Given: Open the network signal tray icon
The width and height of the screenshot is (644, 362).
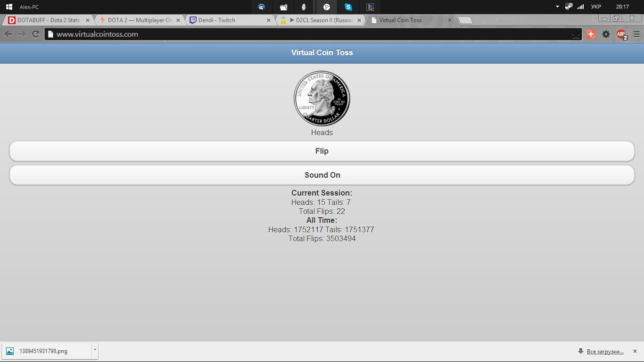Looking at the screenshot, I should [x=580, y=7].
